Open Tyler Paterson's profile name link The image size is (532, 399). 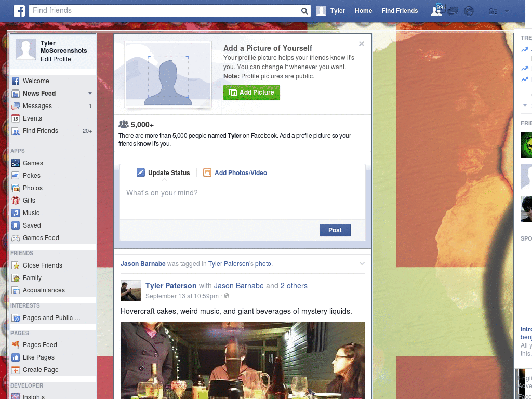point(171,286)
